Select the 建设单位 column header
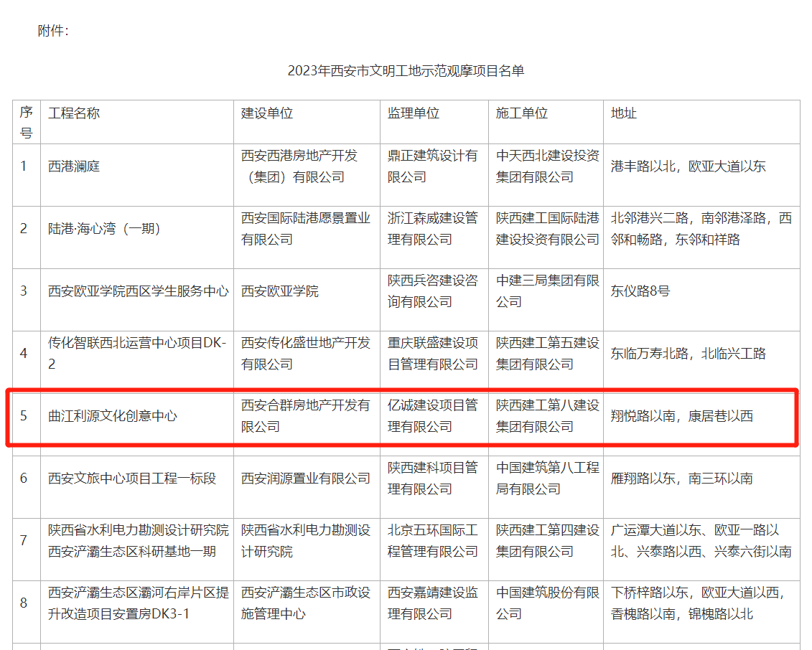Screen dimensions: 812x650 [x=267, y=113]
